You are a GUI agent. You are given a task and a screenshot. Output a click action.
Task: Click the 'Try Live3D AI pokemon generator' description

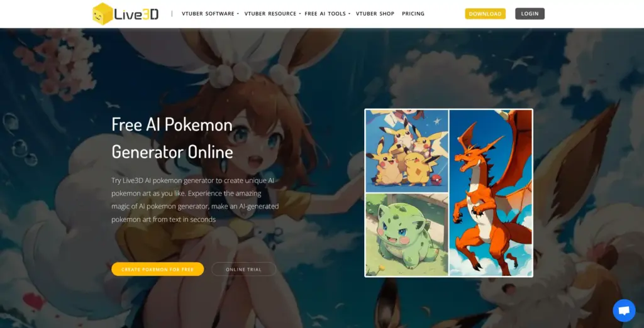pyautogui.click(x=195, y=200)
